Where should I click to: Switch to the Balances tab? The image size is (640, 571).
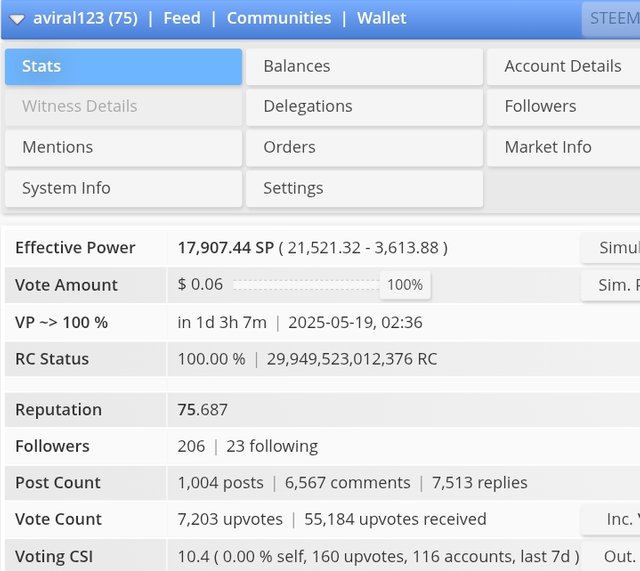coord(364,67)
